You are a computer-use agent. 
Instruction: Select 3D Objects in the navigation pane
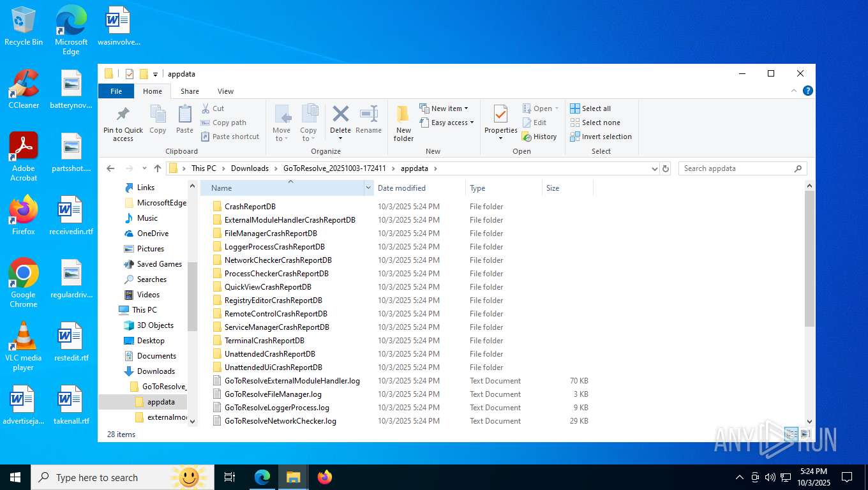coord(155,325)
